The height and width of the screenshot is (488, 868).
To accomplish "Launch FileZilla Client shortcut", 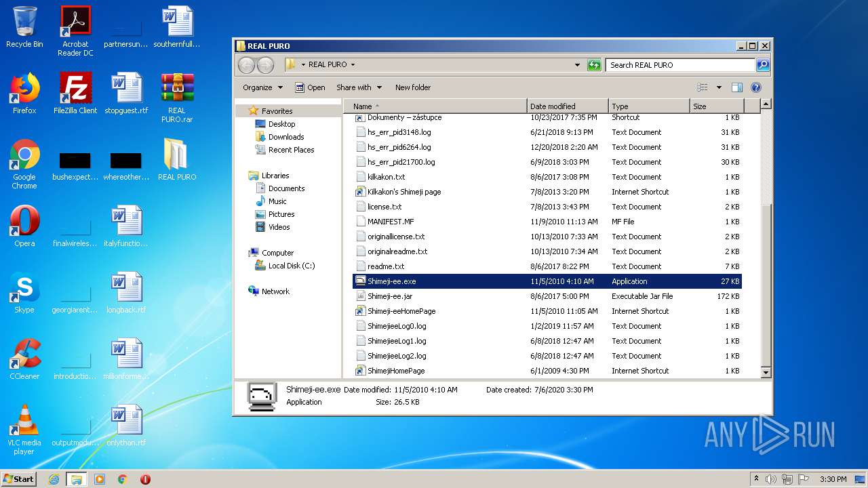I will (x=75, y=94).
